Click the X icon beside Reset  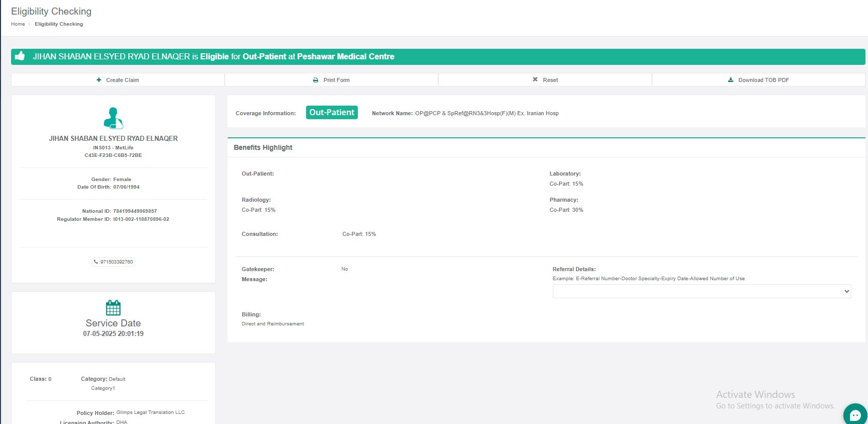(x=535, y=79)
